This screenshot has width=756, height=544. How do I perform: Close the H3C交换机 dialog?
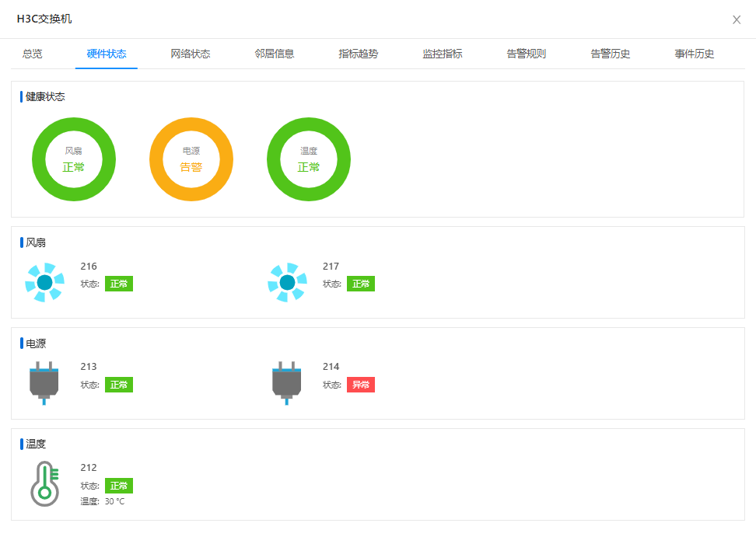[x=737, y=19]
